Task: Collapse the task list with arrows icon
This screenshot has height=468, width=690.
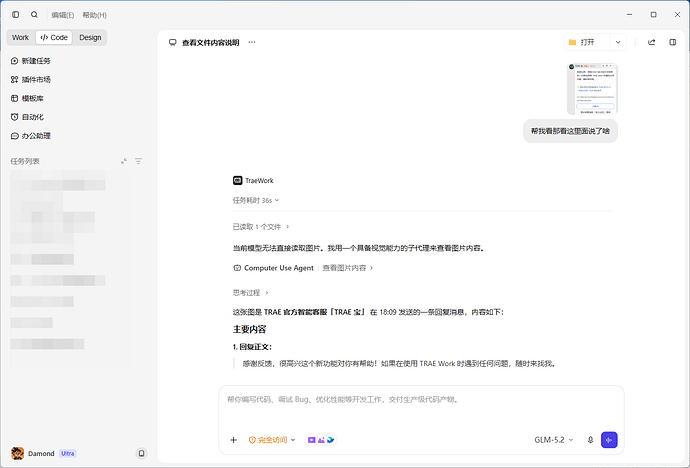Action: 124,161
